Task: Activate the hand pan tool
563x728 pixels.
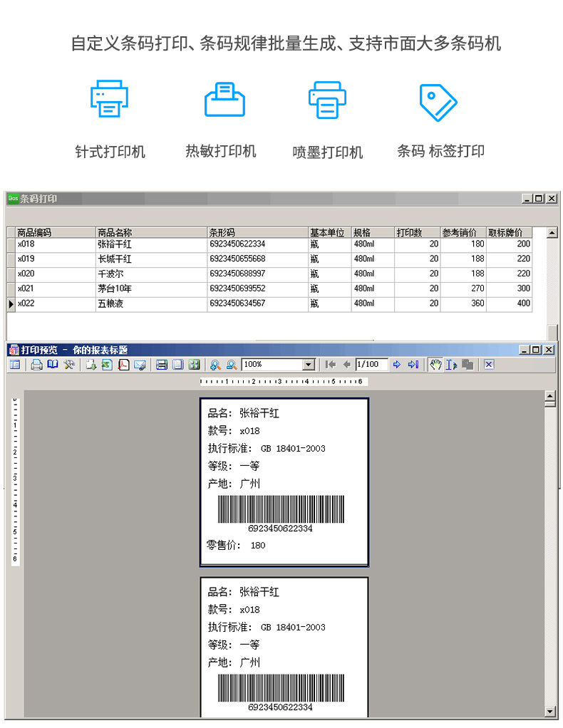Action: (x=435, y=365)
